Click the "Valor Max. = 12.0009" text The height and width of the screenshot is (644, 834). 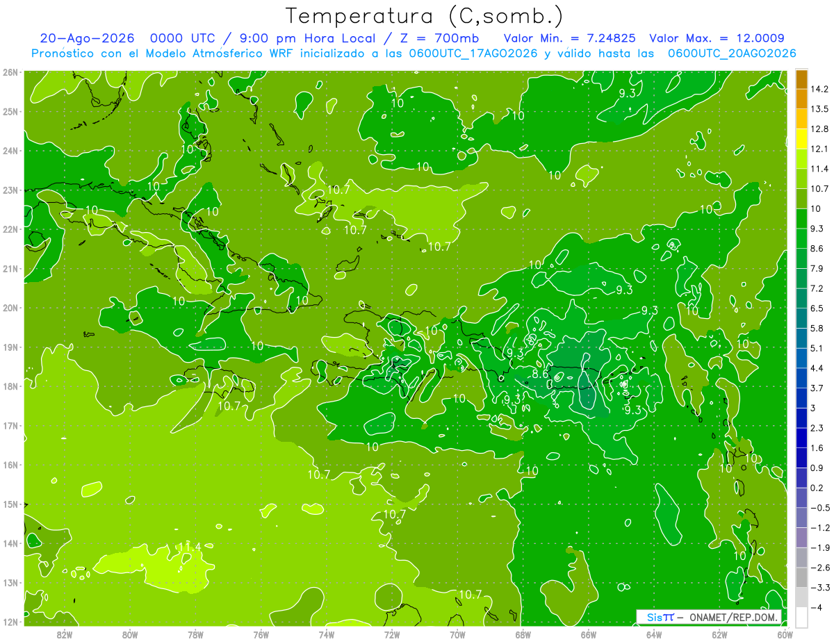(x=717, y=38)
